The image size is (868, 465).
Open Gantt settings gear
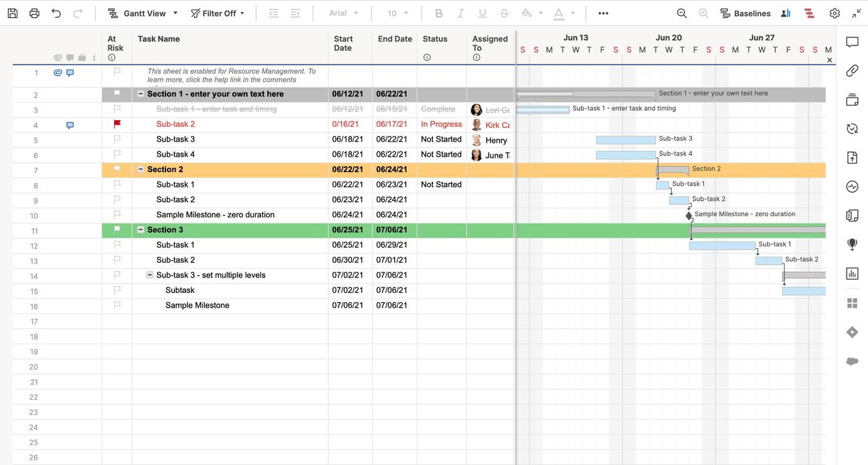click(x=835, y=13)
